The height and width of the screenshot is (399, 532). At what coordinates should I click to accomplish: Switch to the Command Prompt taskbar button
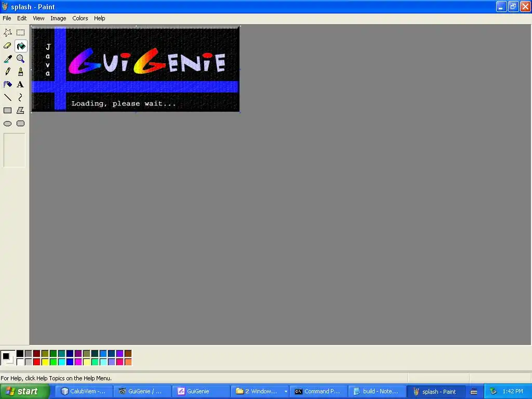[x=319, y=392]
